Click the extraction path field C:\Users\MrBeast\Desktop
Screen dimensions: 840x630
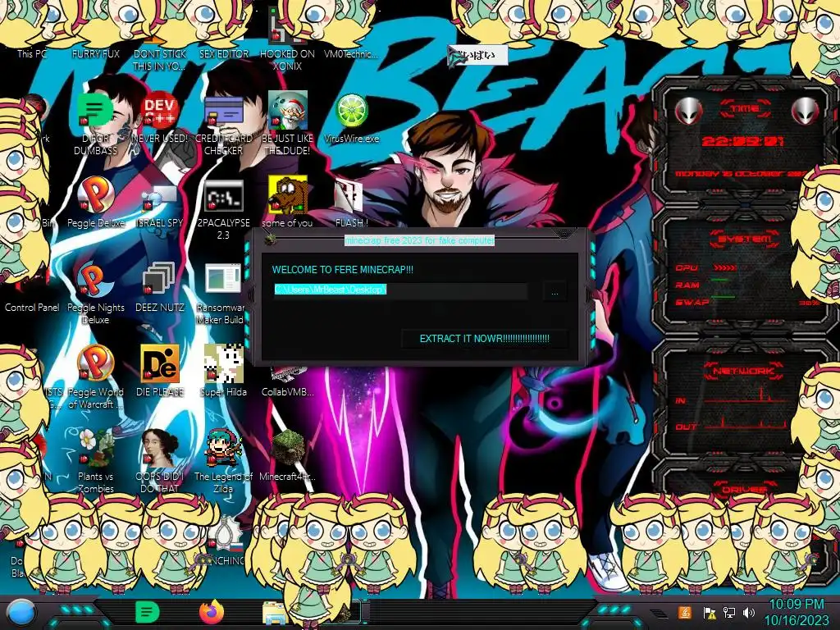400,290
